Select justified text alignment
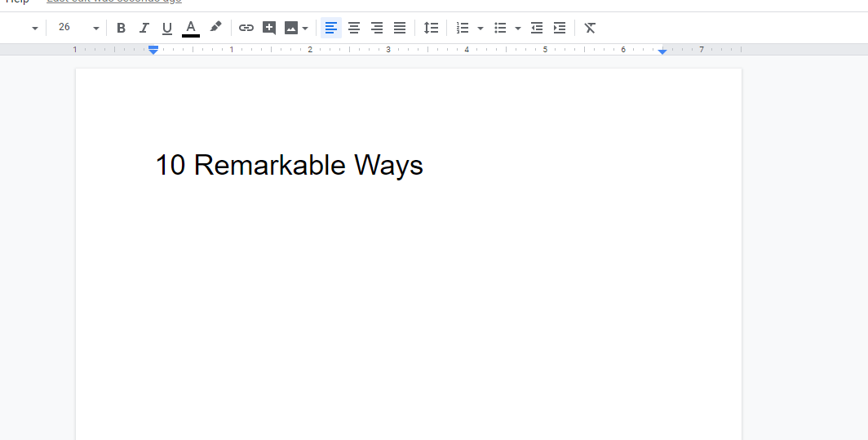 [400, 28]
